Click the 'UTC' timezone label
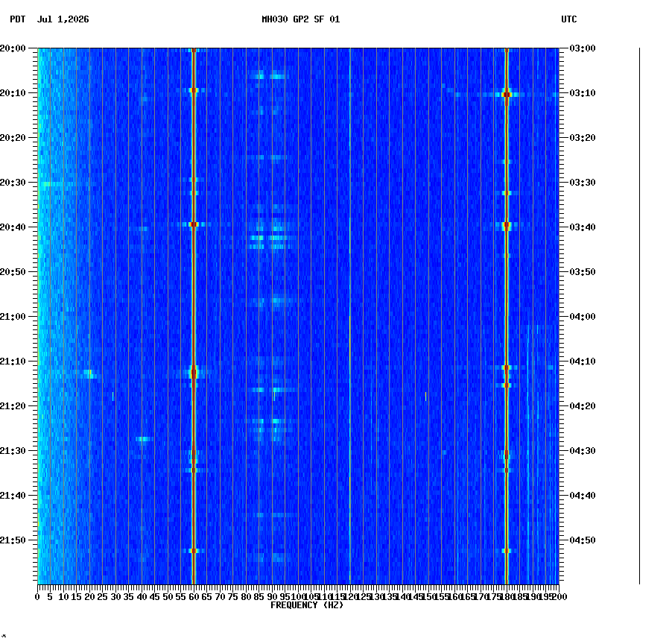672x644 pixels. [x=569, y=19]
